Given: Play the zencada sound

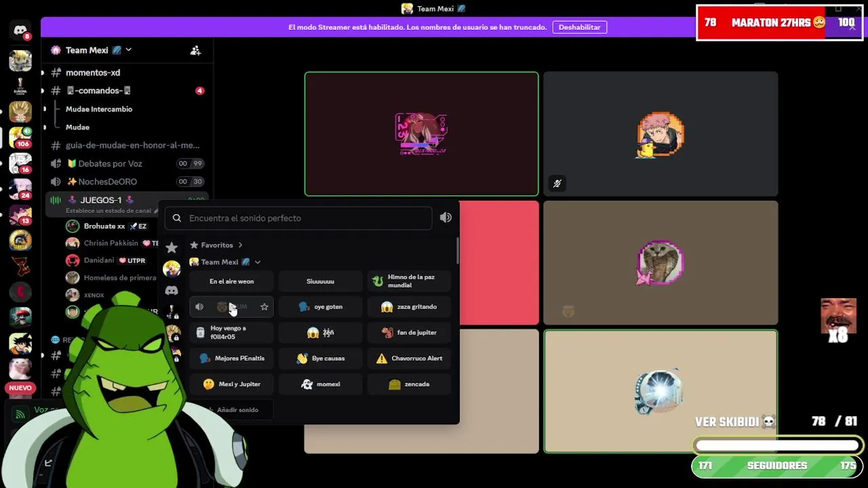Looking at the screenshot, I should [409, 384].
